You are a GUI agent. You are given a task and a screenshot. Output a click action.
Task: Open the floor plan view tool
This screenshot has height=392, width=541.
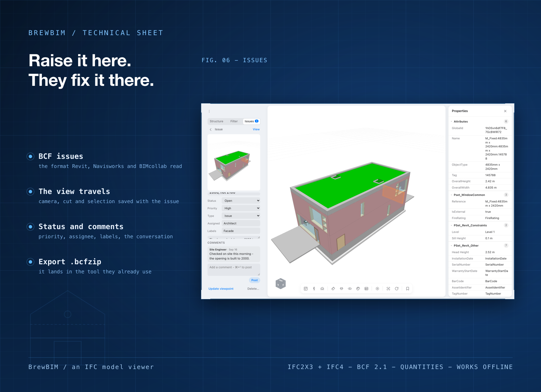click(306, 289)
